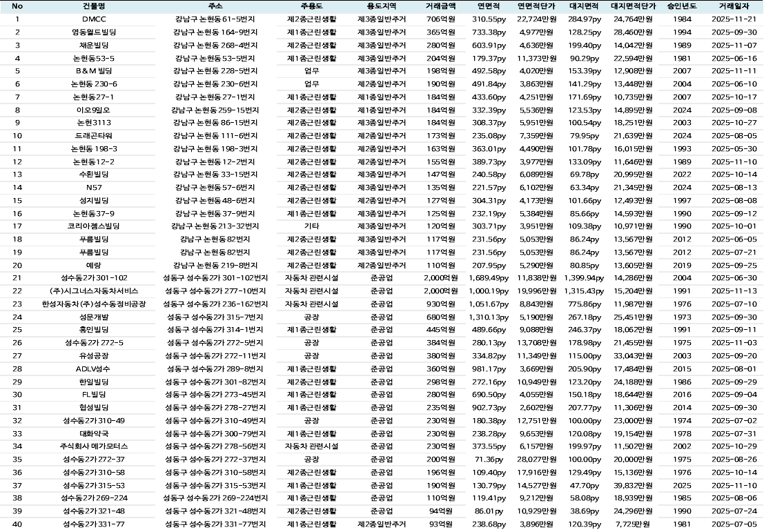Select building name B&M 빌딩
This screenshot has width=764, height=532.
[94, 71]
